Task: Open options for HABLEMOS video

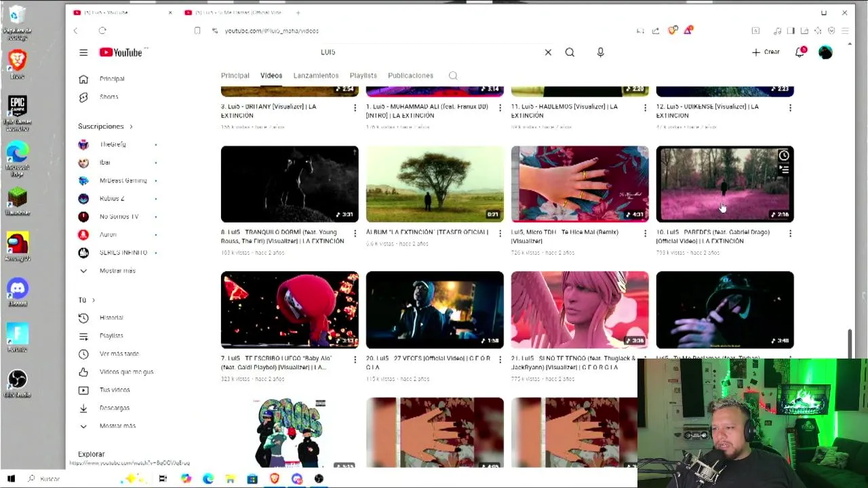Action: pyautogui.click(x=645, y=108)
